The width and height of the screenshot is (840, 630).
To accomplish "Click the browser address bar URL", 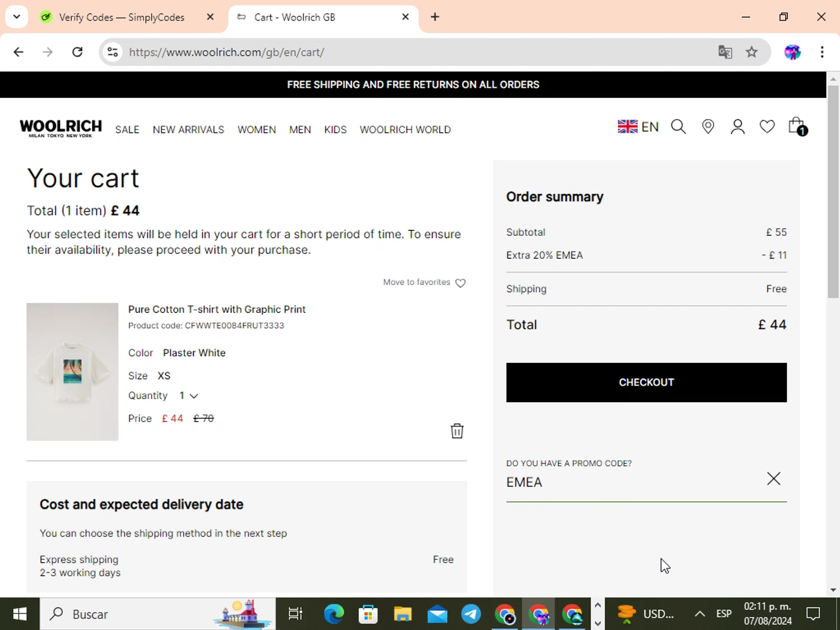I will 226,52.
